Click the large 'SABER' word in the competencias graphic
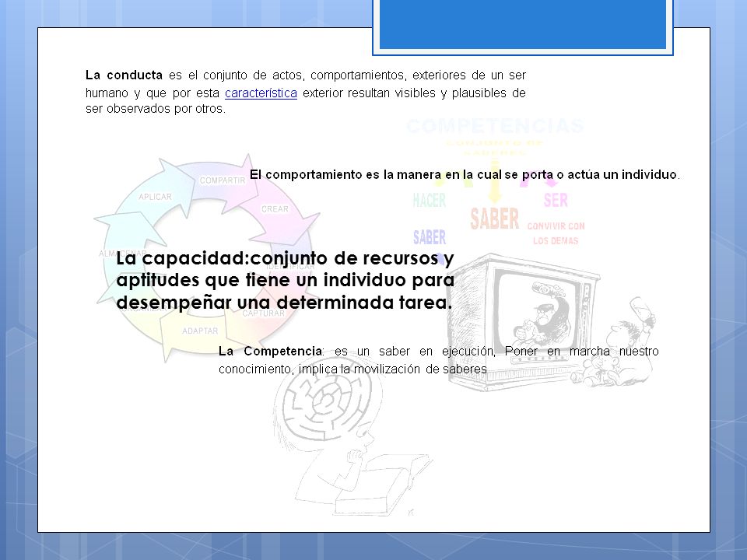Screen dimensions: 747x560 click(x=495, y=219)
